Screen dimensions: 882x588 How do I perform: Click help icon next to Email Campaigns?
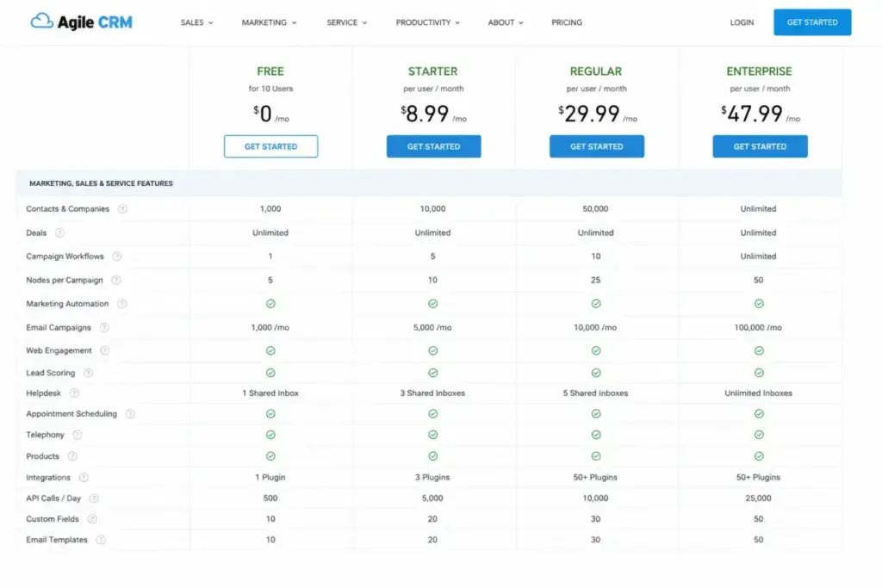[104, 327]
